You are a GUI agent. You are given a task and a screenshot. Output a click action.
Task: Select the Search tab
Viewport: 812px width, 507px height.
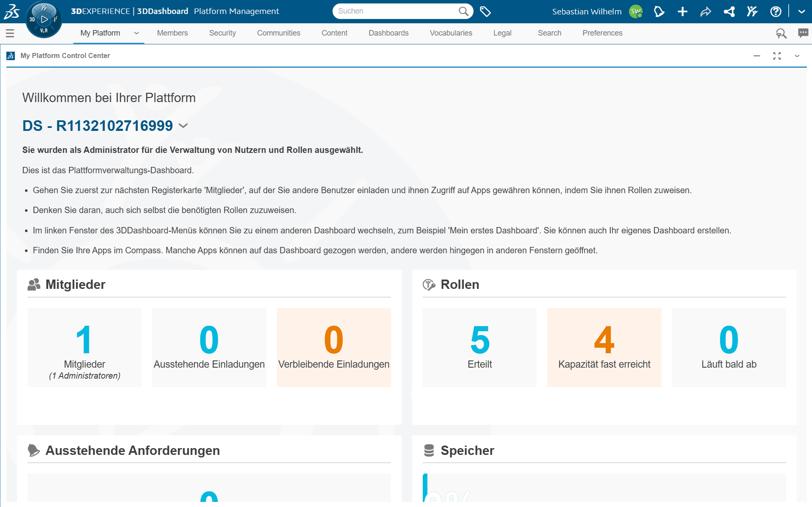[549, 33]
